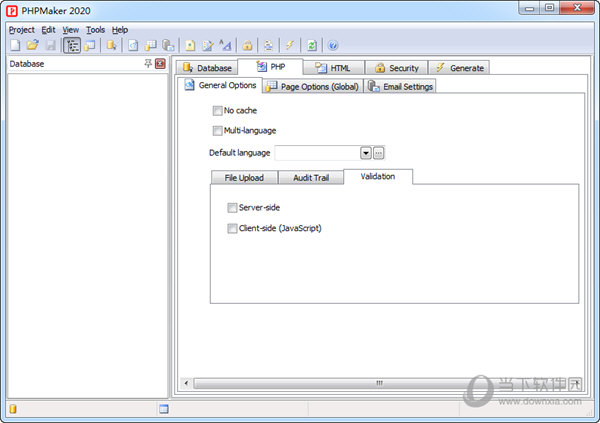This screenshot has width=600, height=423.
Task: Click the window icon in status bar
Action: point(164,409)
